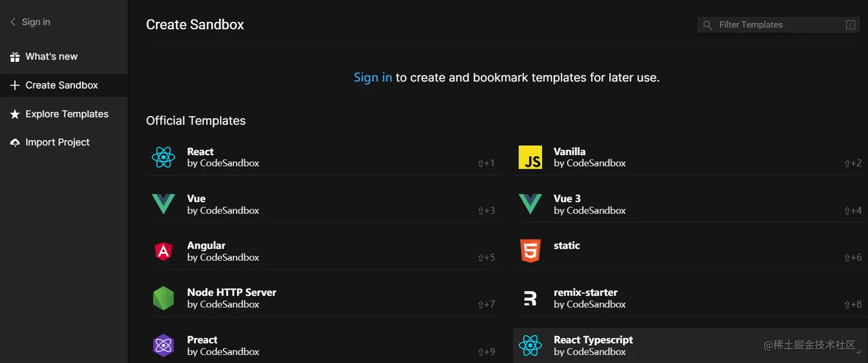The image size is (868, 363).
Task: Choose the Vue template by CodeSandbox
Action: (x=223, y=204)
